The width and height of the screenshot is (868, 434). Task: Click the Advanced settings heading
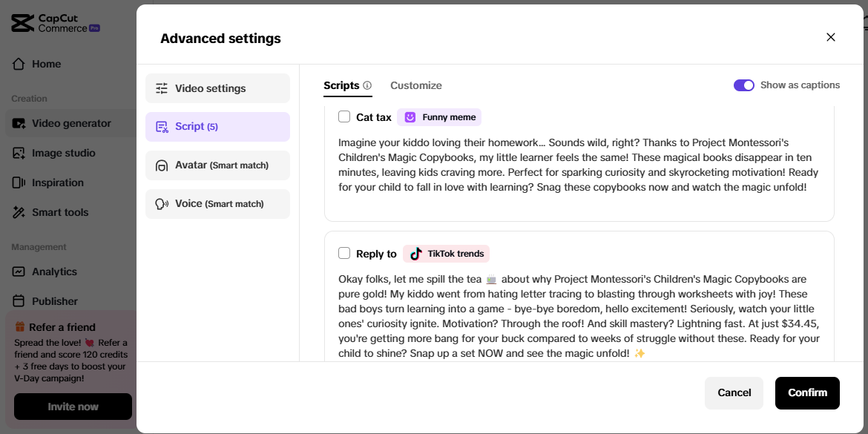coord(220,39)
